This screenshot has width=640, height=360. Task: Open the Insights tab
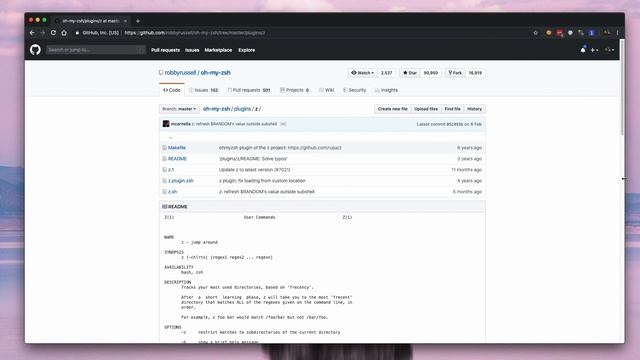[x=386, y=90]
